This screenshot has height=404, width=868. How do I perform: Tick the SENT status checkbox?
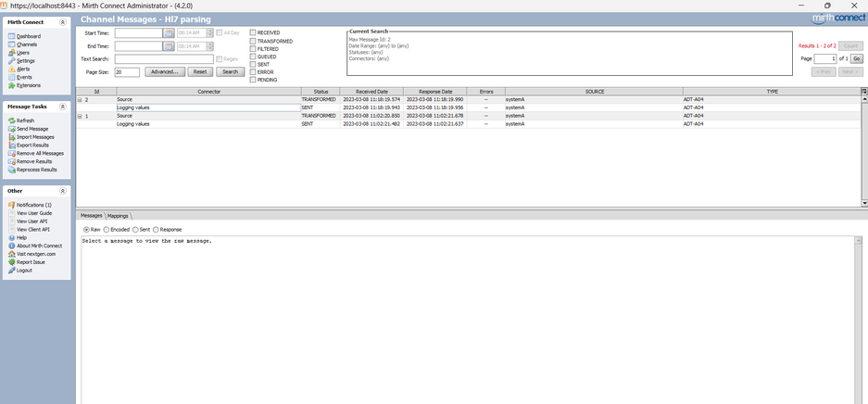point(253,64)
